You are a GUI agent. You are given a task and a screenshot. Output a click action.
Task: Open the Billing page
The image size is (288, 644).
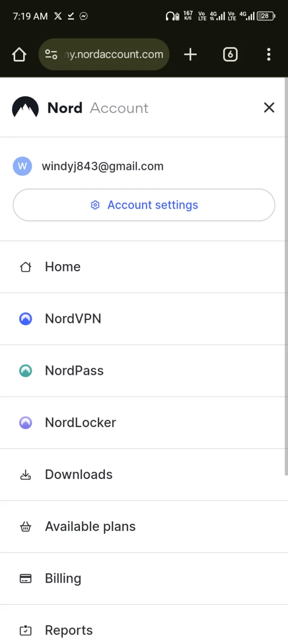click(x=144, y=578)
